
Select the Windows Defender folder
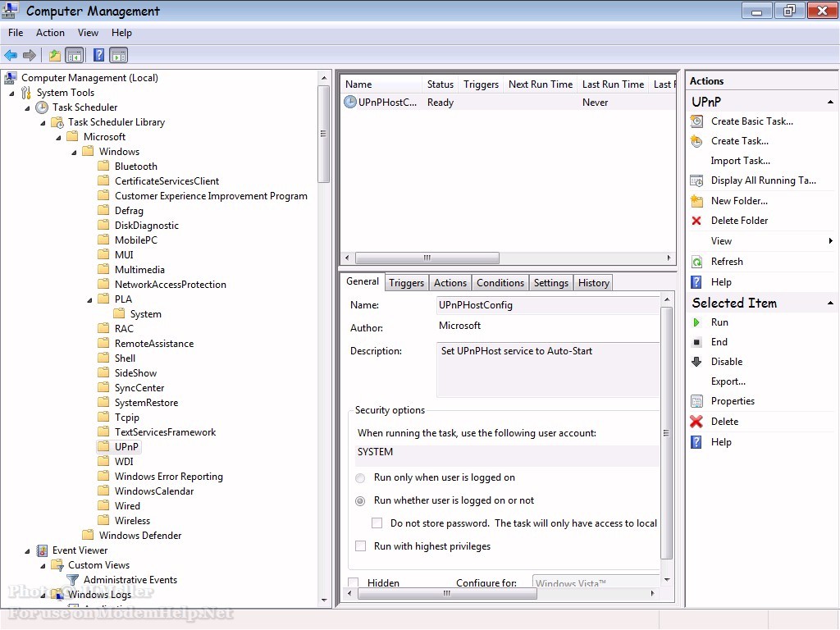click(139, 535)
